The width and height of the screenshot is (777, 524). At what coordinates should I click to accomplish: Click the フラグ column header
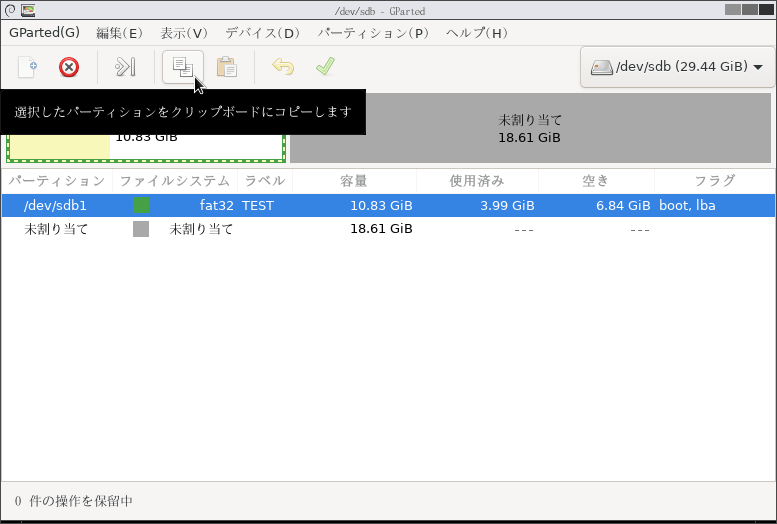tap(715, 181)
